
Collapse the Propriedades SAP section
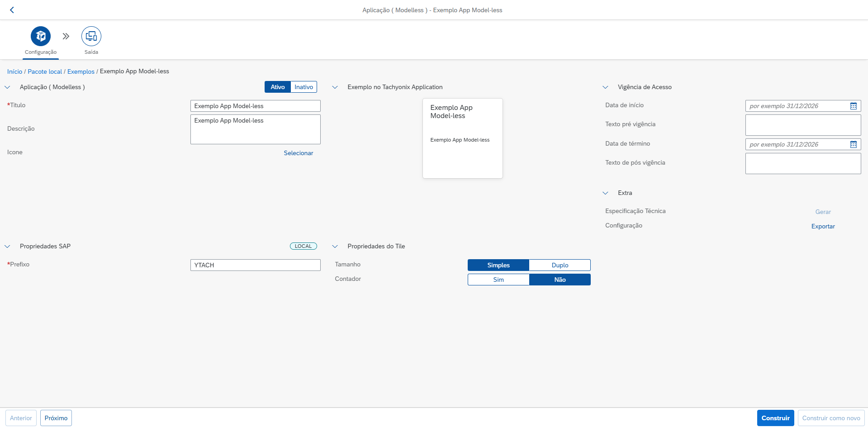pyautogui.click(x=7, y=247)
